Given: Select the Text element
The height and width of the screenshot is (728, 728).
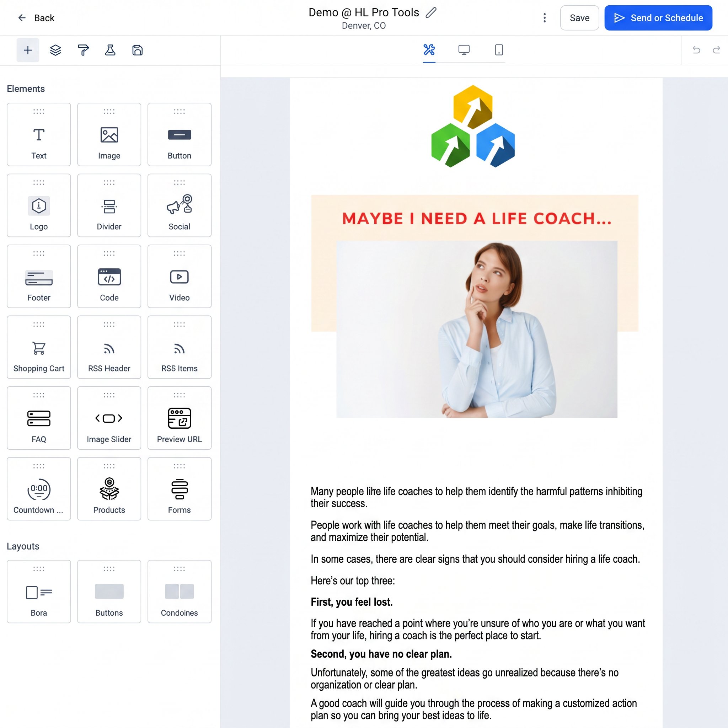Looking at the screenshot, I should coord(39,134).
